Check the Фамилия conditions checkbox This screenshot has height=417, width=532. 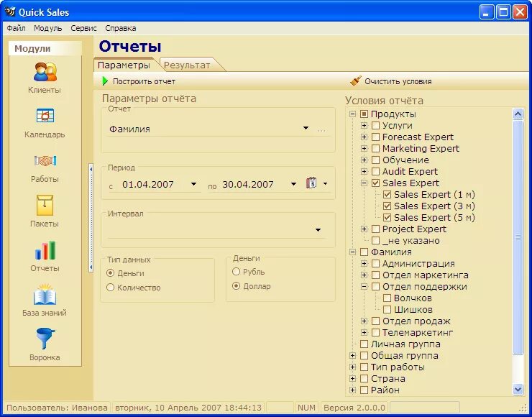pyautogui.click(x=364, y=252)
